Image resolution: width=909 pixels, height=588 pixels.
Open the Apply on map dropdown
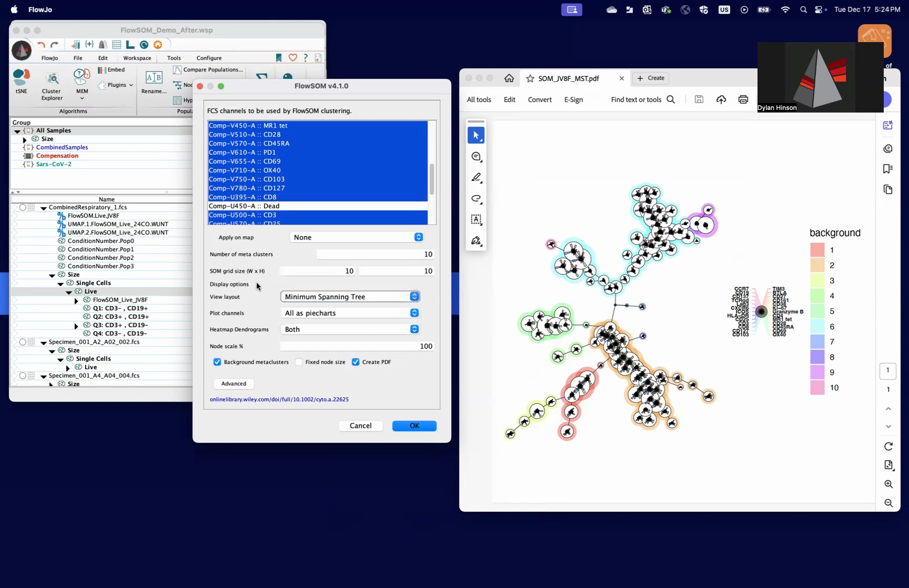[x=357, y=237]
